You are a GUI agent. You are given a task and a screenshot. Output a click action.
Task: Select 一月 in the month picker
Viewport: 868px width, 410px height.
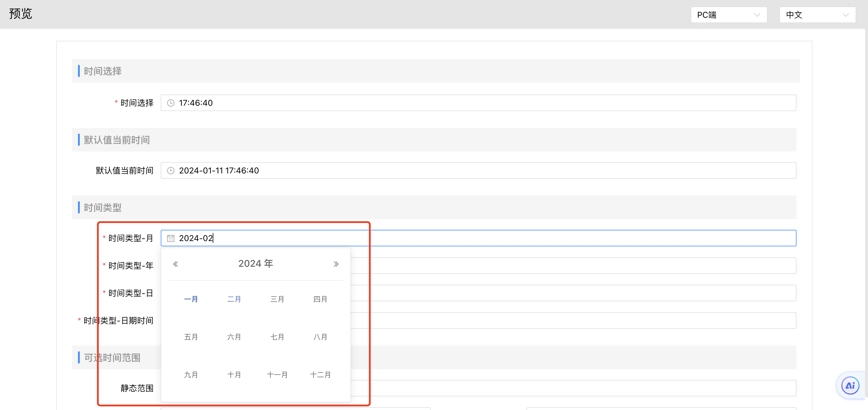(191, 299)
